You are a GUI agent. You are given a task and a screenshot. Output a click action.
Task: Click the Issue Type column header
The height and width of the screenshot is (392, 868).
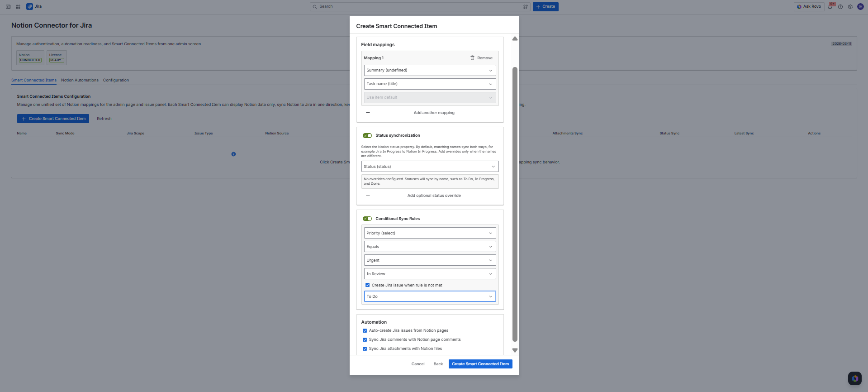click(x=204, y=134)
